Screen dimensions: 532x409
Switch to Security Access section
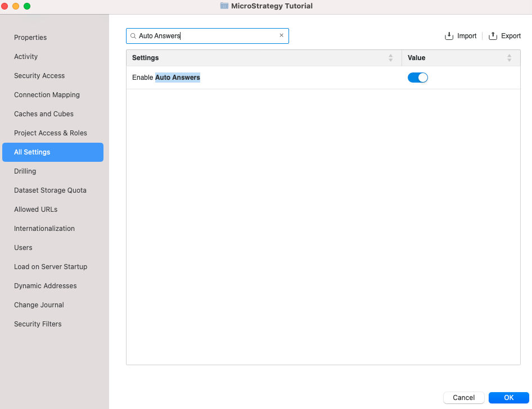click(39, 76)
